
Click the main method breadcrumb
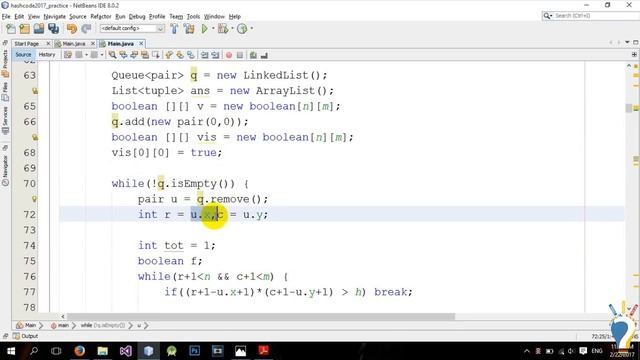60,326
